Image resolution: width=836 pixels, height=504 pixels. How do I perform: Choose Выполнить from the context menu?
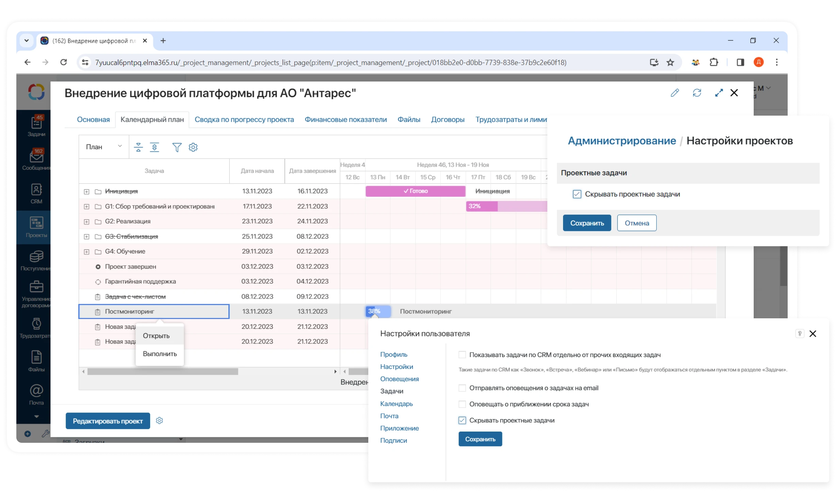[x=160, y=354]
